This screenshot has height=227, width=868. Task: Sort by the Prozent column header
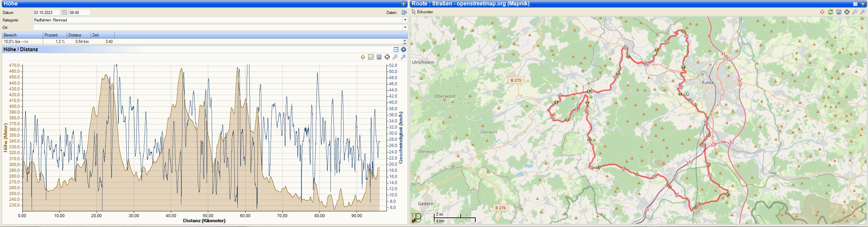(x=54, y=35)
